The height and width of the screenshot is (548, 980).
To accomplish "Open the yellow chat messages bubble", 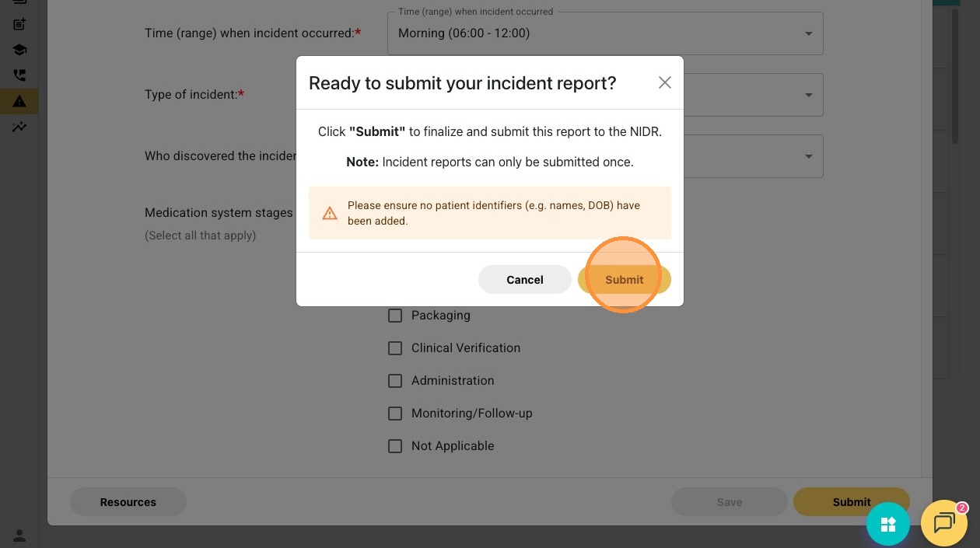I will click(x=944, y=523).
